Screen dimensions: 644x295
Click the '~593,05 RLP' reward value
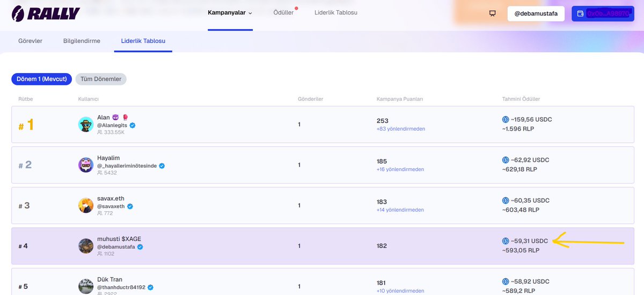521,250
